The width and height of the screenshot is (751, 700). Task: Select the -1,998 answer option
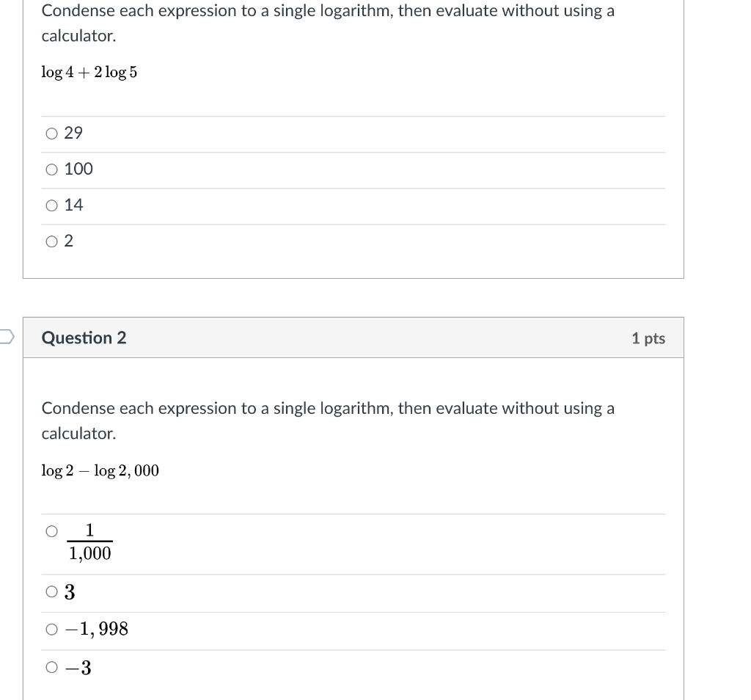pyautogui.click(x=51, y=629)
